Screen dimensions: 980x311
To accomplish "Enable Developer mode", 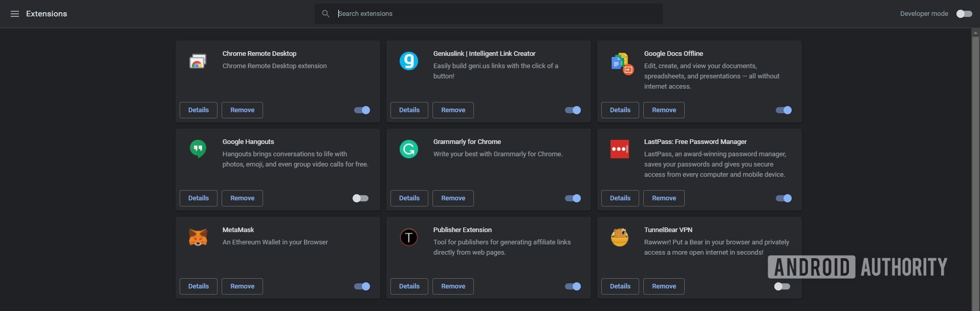I will [964, 14].
